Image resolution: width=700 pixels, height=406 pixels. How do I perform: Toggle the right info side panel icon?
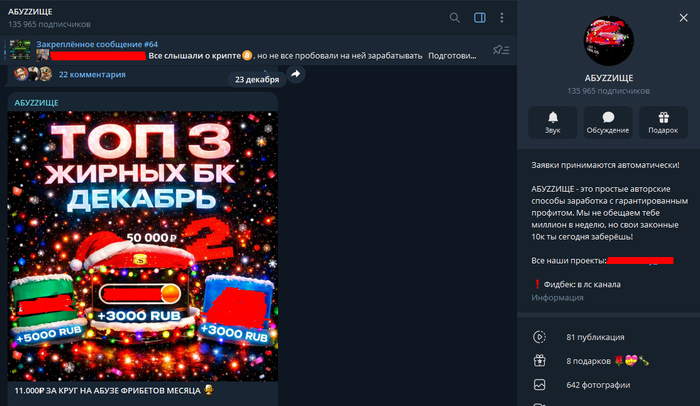[x=480, y=17]
